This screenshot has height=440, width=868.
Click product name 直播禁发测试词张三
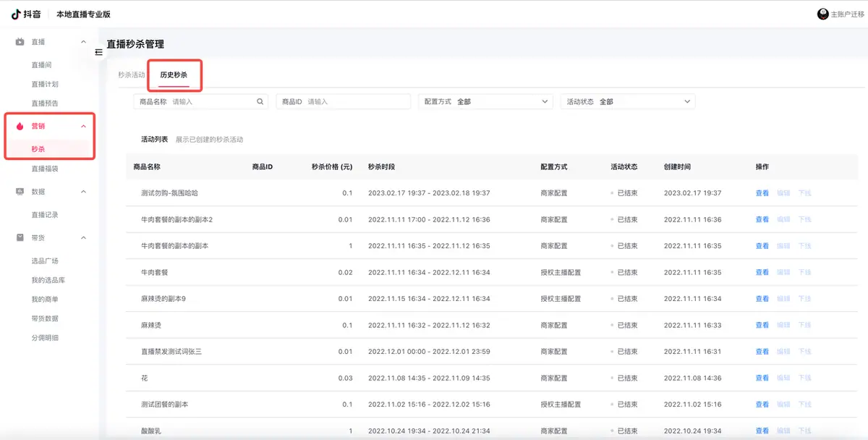click(171, 352)
